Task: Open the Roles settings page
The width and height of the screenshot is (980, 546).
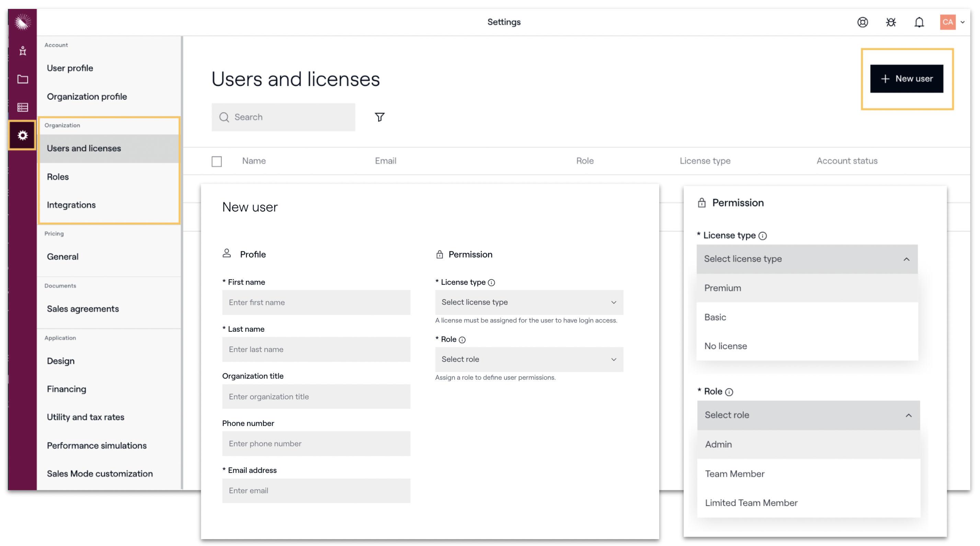Action: [58, 177]
